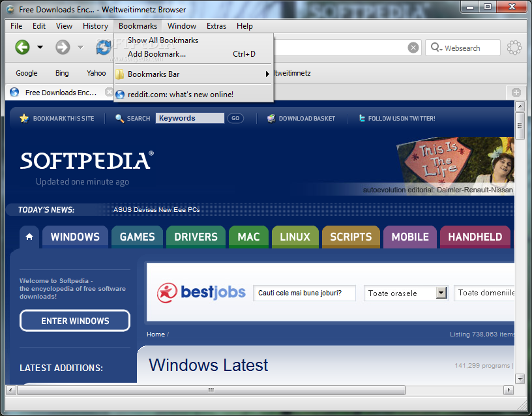Click the vertical scrollbar thumb
The height and width of the screenshot is (416, 532).
(520, 126)
